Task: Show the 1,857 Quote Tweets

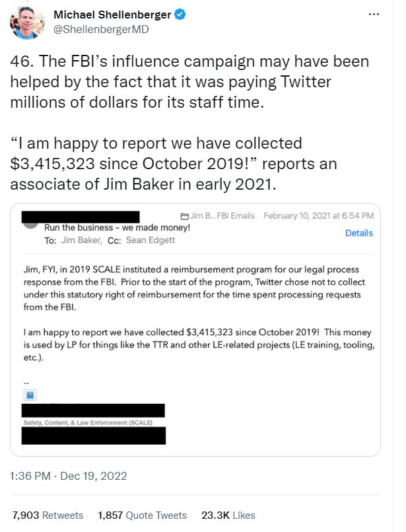Action: pos(142,515)
